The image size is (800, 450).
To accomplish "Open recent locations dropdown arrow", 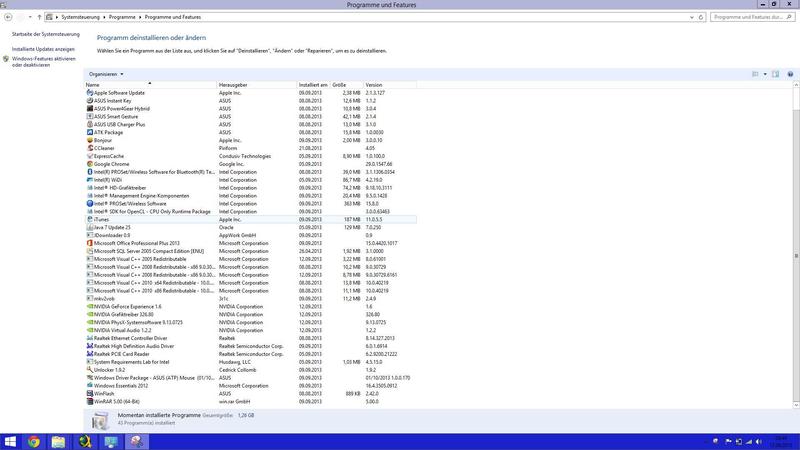I will 30,17.
